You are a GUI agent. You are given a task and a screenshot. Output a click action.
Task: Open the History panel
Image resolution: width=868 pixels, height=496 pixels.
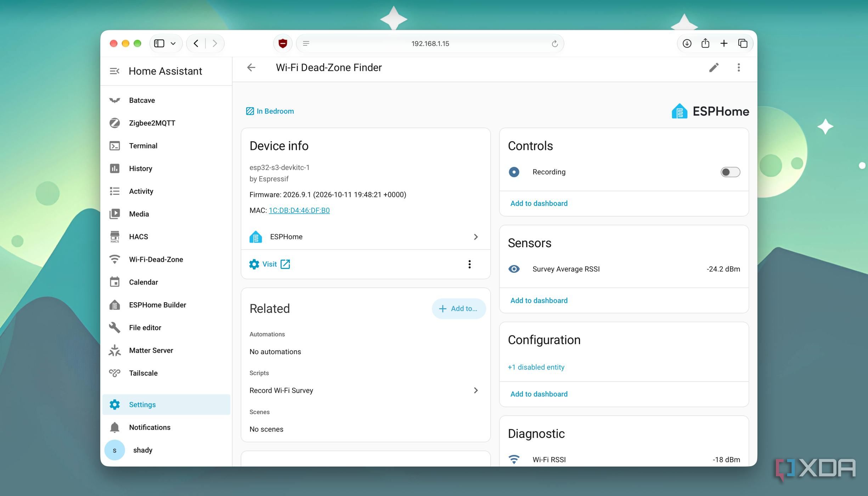[166, 168]
